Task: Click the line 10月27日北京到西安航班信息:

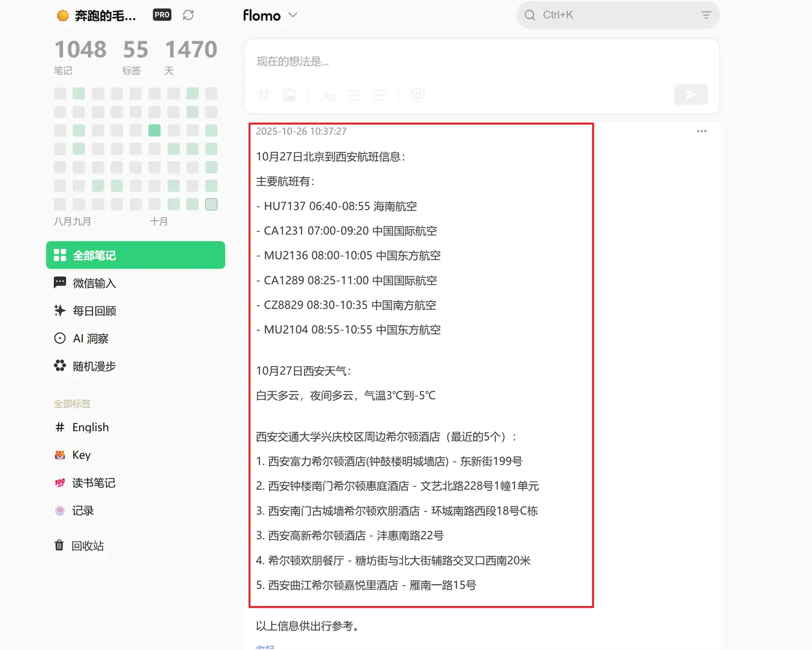Action: click(x=330, y=157)
